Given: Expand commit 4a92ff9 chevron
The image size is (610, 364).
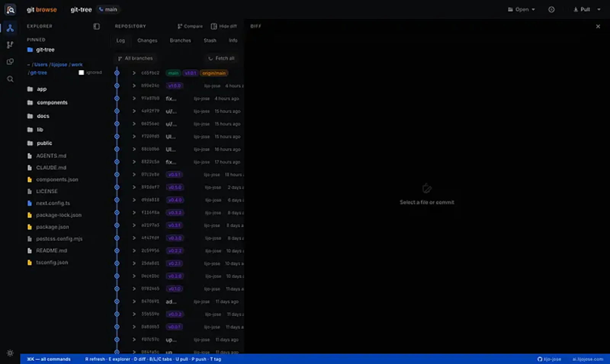Looking at the screenshot, I should pyautogui.click(x=134, y=111).
